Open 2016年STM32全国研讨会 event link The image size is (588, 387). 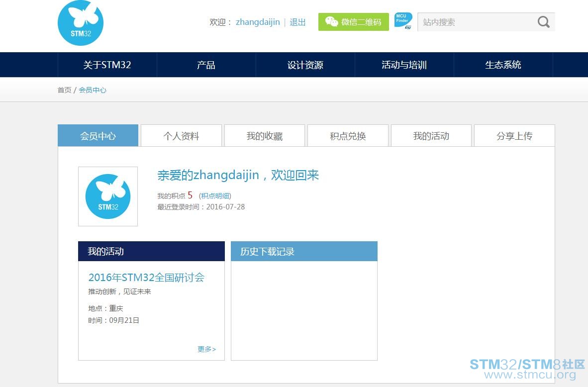point(146,278)
